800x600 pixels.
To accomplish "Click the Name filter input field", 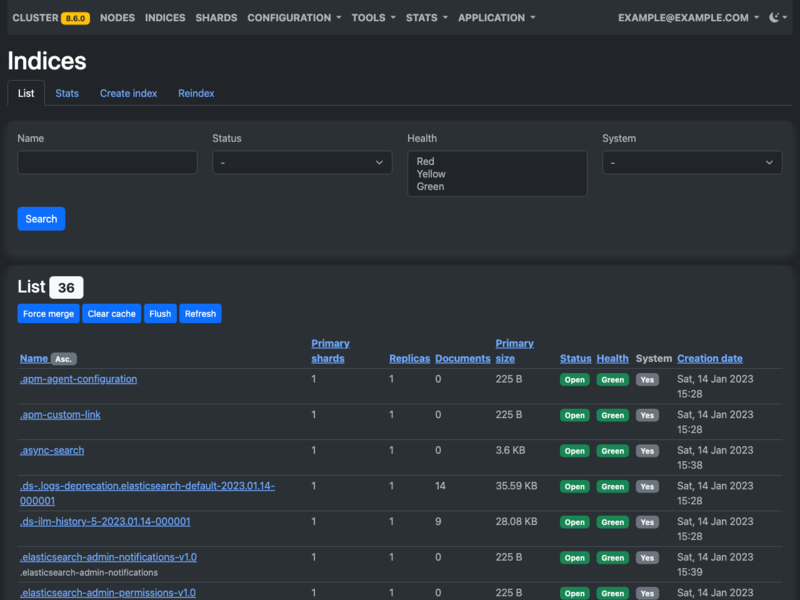I will tap(106, 162).
